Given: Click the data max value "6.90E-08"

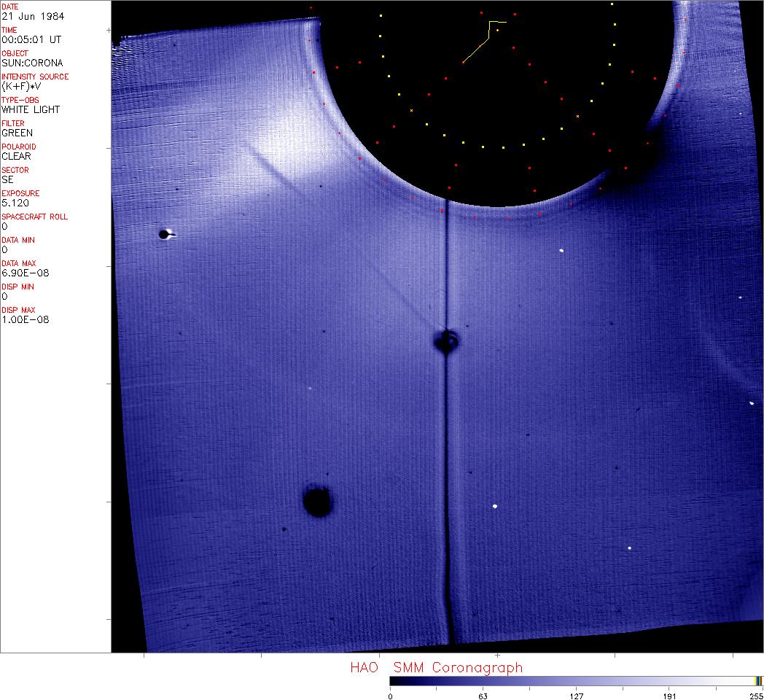Looking at the screenshot, I should click(x=25, y=273).
